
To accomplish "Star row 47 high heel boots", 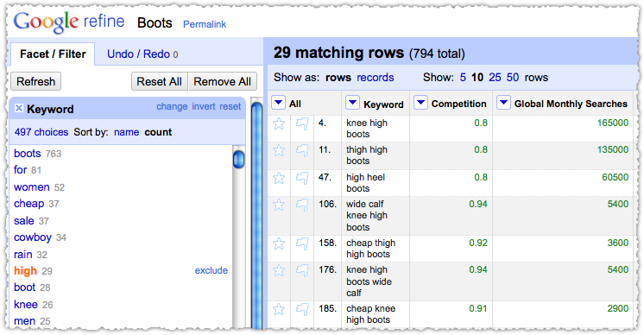I will pos(279,178).
